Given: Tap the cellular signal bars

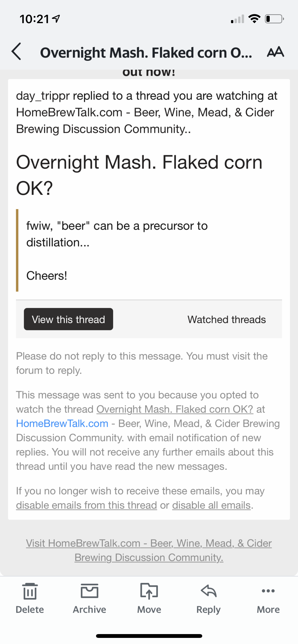Looking at the screenshot, I should click(237, 19).
